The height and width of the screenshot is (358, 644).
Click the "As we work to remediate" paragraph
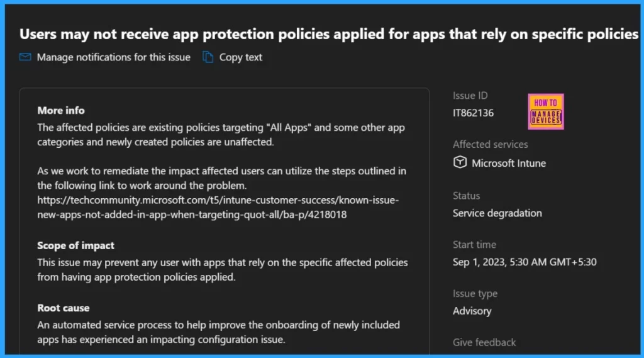[x=222, y=179]
